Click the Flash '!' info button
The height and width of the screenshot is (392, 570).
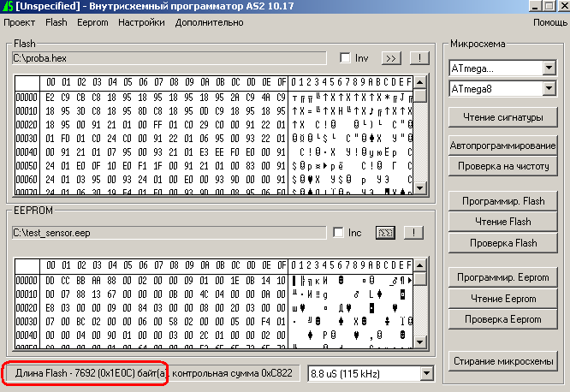click(418, 58)
